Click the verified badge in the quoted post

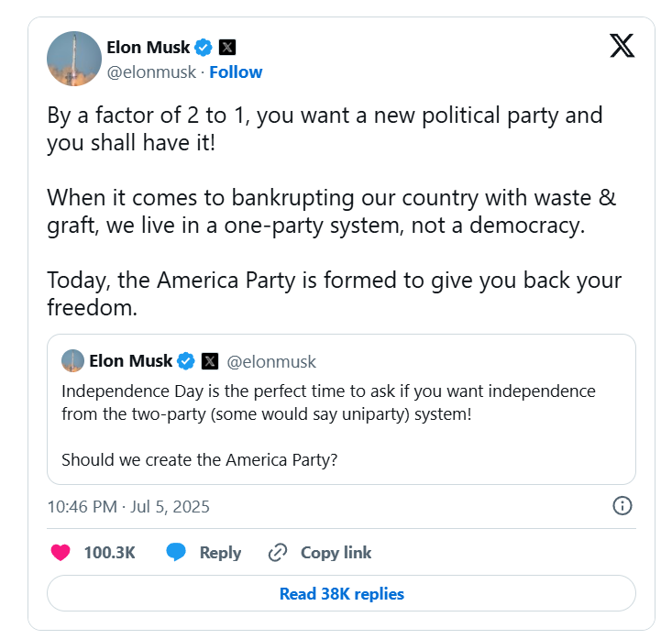186,361
